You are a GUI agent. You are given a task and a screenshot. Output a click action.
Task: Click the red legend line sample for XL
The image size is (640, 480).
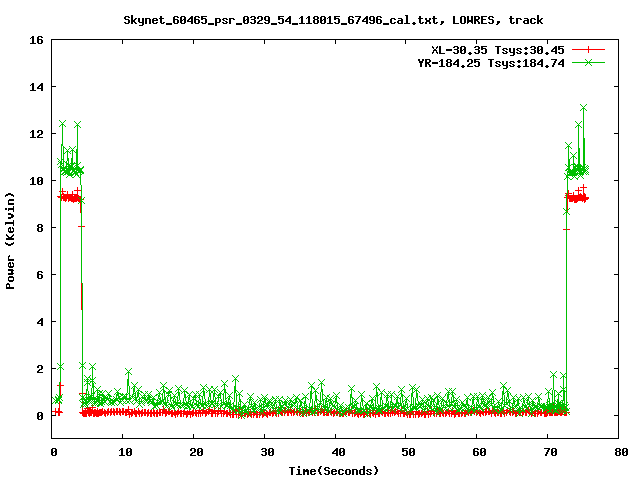click(588, 50)
